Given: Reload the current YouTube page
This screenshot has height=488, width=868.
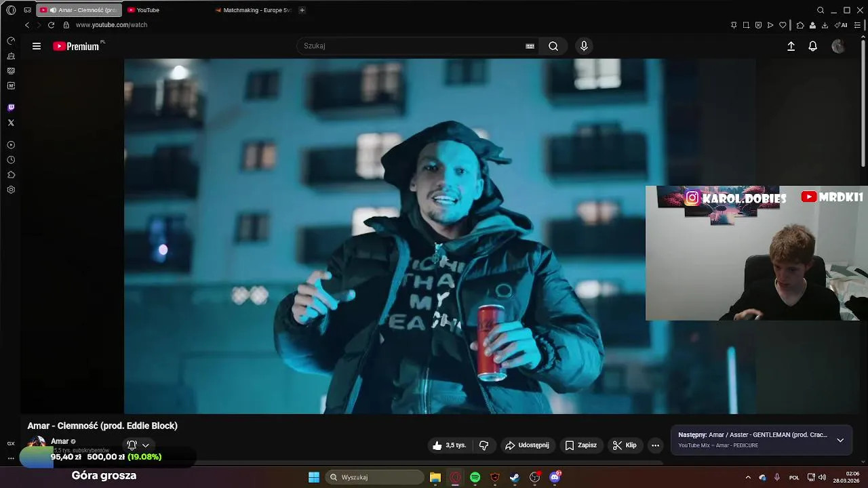Looking at the screenshot, I should (51, 25).
